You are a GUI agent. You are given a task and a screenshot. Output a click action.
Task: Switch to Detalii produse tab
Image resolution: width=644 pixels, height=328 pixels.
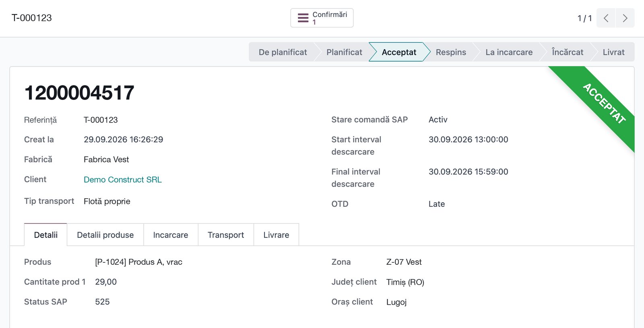105,235
